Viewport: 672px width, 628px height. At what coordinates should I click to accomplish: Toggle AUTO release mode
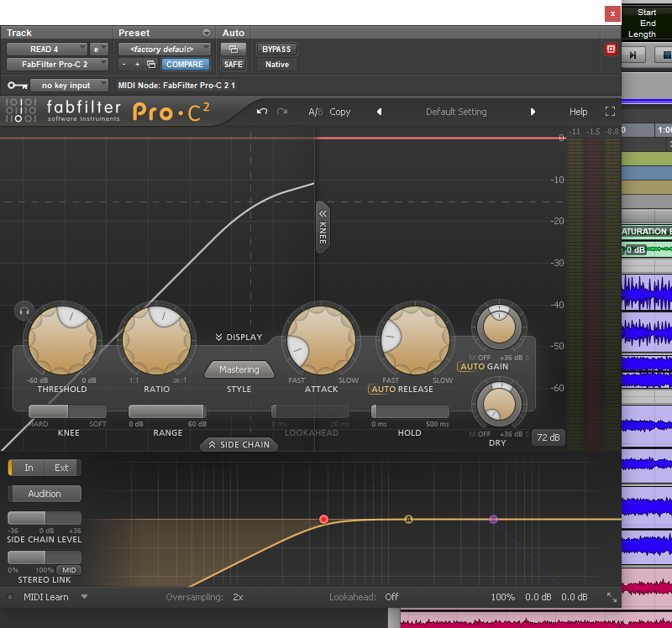point(383,389)
